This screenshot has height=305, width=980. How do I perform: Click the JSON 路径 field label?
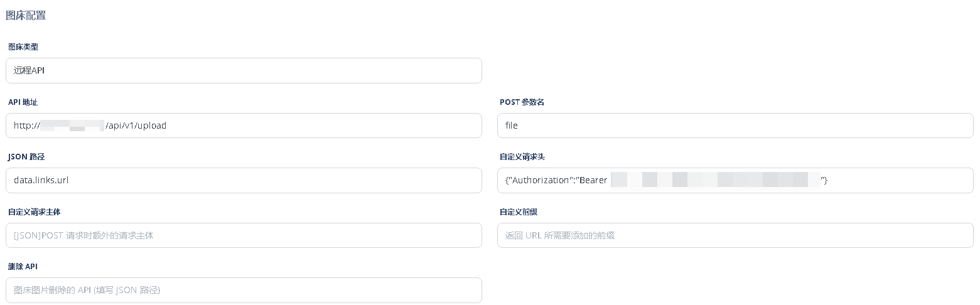26,157
